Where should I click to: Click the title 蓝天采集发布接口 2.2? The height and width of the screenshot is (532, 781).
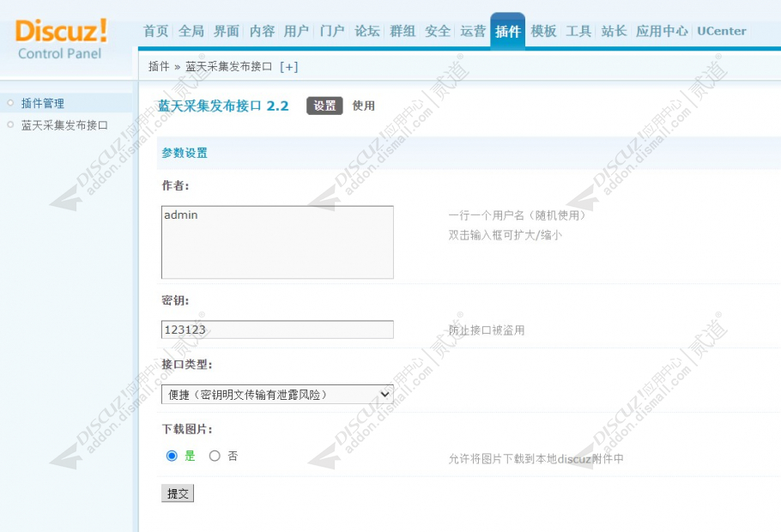click(223, 106)
